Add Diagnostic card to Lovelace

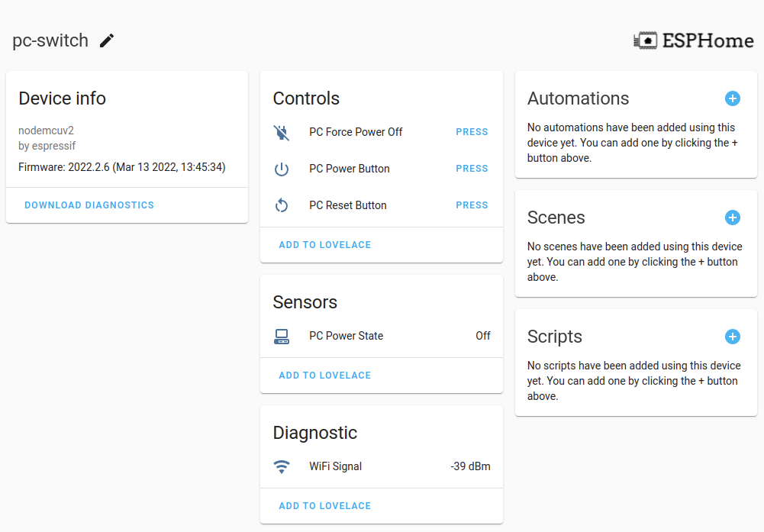325,506
